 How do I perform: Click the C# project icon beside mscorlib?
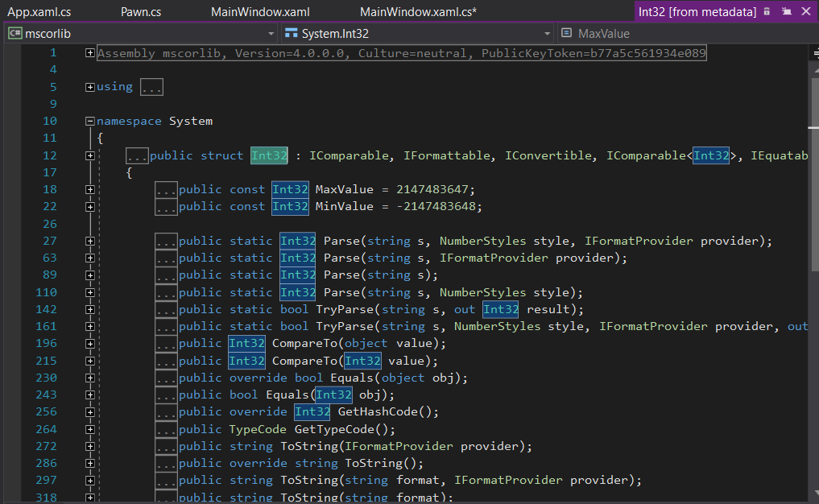pyautogui.click(x=14, y=34)
